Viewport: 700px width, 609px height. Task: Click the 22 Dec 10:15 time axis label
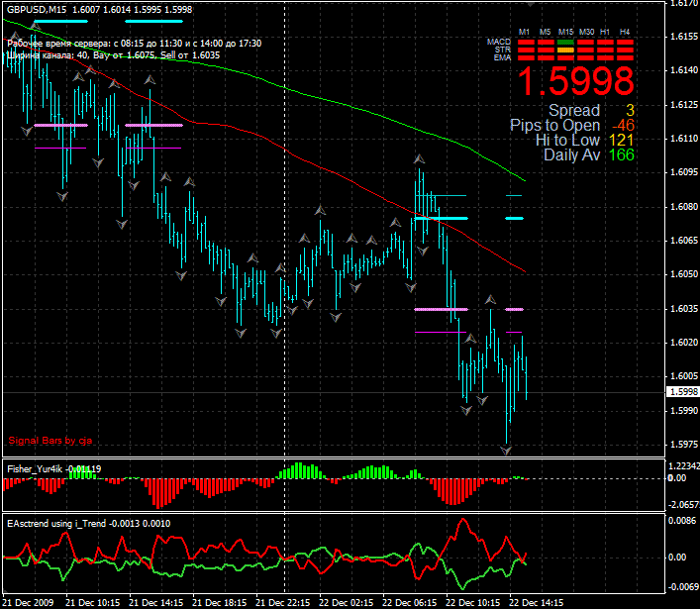click(469, 602)
